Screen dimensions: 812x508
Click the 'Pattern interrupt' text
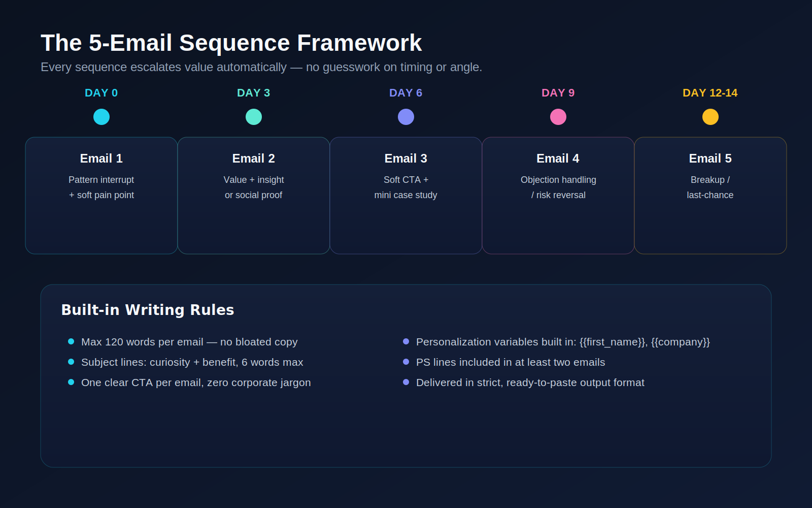click(x=101, y=180)
